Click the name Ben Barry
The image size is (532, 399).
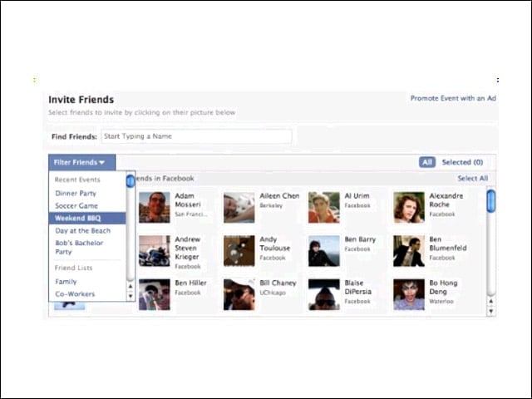(360, 239)
